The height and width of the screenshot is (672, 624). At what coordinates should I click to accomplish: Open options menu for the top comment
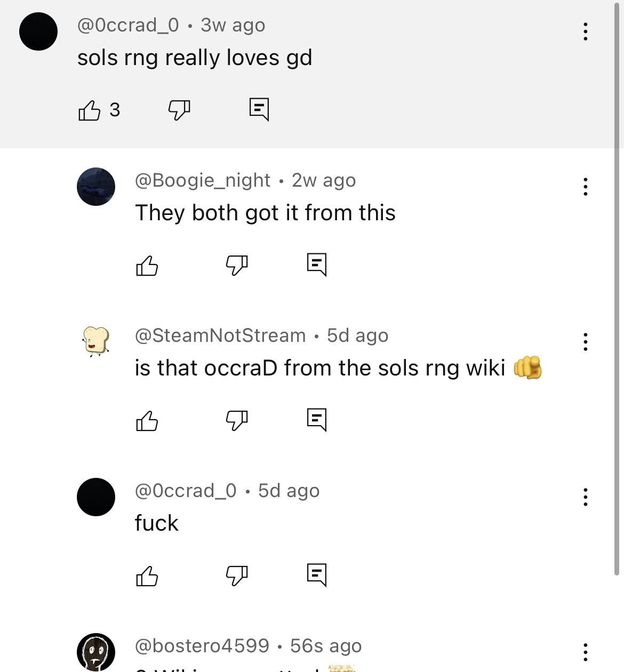pos(585,31)
